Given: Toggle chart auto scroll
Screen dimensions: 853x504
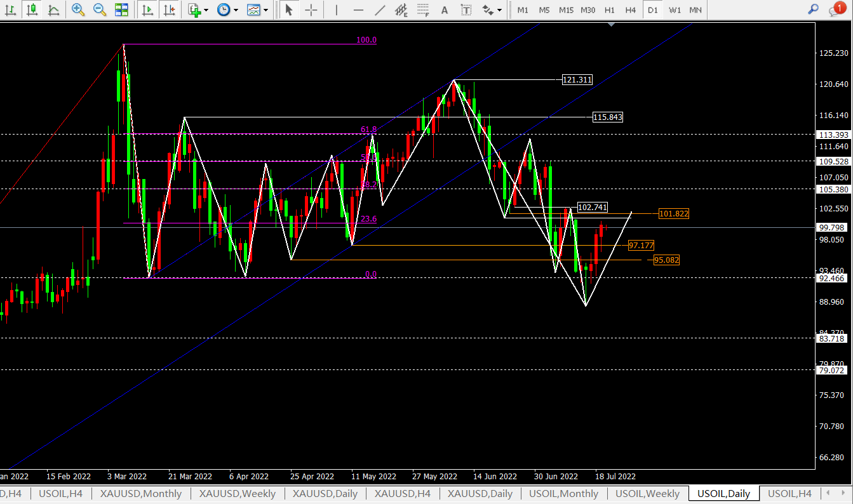Looking at the screenshot, I should (x=147, y=10).
